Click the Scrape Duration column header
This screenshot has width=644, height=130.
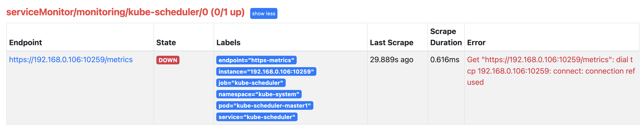(446, 37)
